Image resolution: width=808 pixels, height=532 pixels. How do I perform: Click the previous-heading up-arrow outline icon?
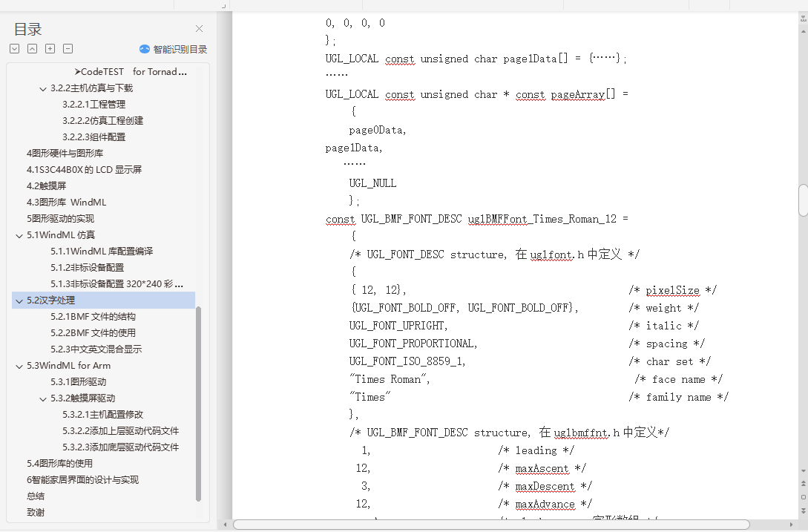coord(32,49)
